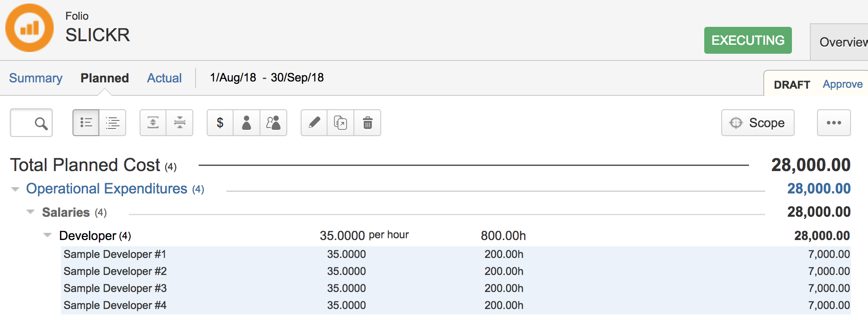Add a single team member position
This screenshot has width=868, height=326.
[x=247, y=123]
